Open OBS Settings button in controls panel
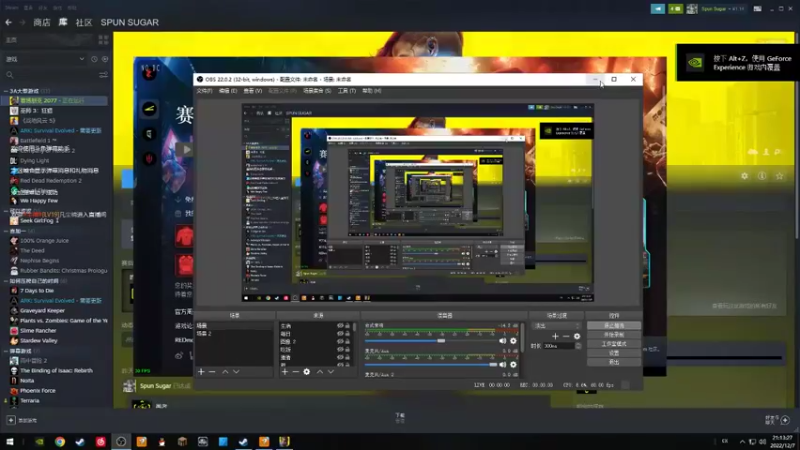 click(x=614, y=353)
